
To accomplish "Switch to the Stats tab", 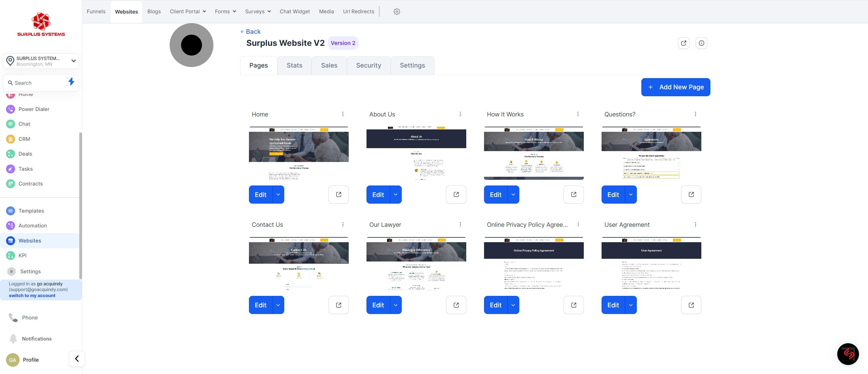I will [x=294, y=65].
